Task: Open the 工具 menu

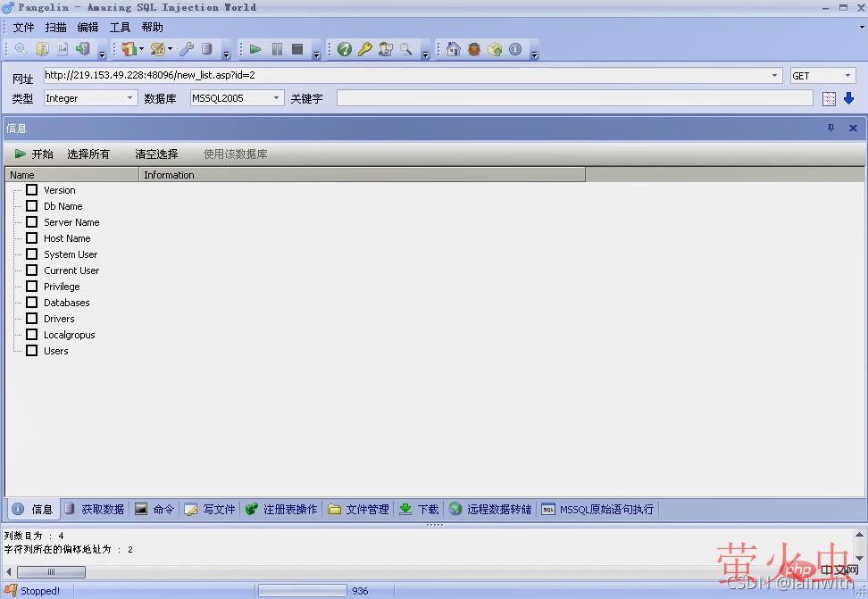Action: click(x=120, y=27)
